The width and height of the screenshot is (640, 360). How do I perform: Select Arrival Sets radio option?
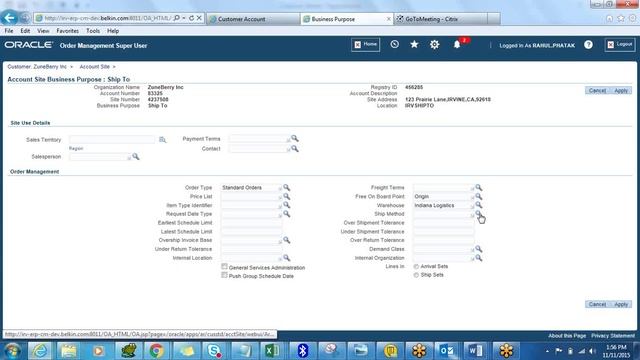(416, 267)
